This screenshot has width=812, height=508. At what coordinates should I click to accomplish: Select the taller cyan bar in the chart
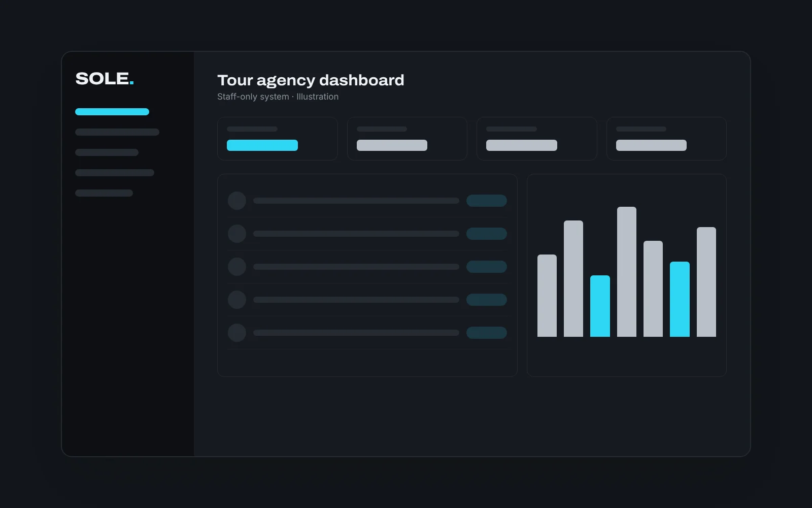point(680,299)
